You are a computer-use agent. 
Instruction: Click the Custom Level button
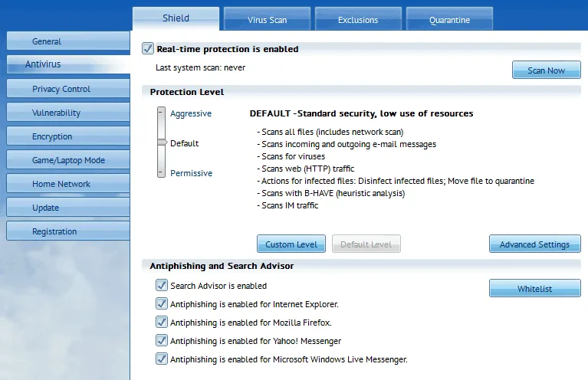point(291,244)
